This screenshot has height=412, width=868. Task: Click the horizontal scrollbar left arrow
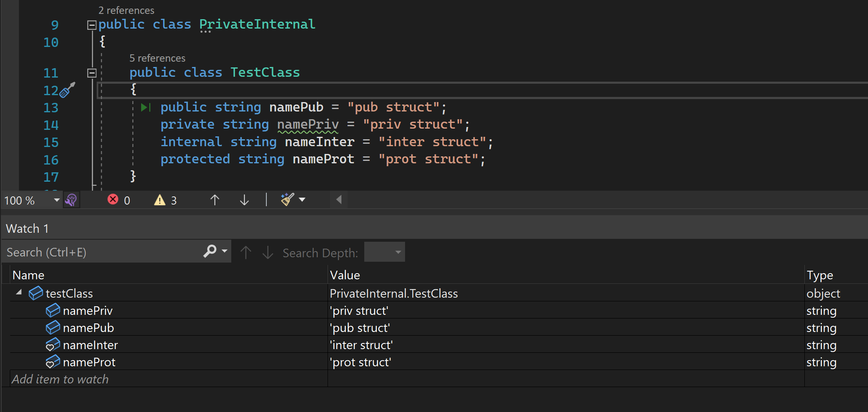coord(339,200)
